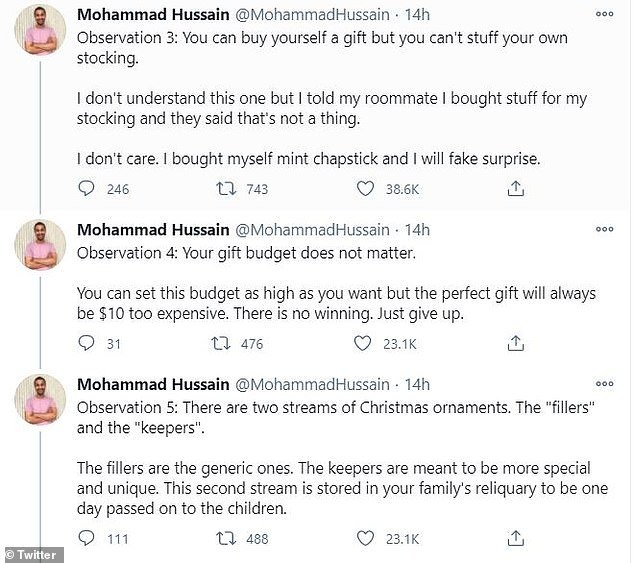The image size is (634, 563).
Task: Reply to the Observation 4 tweet
Action: (x=87, y=343)
